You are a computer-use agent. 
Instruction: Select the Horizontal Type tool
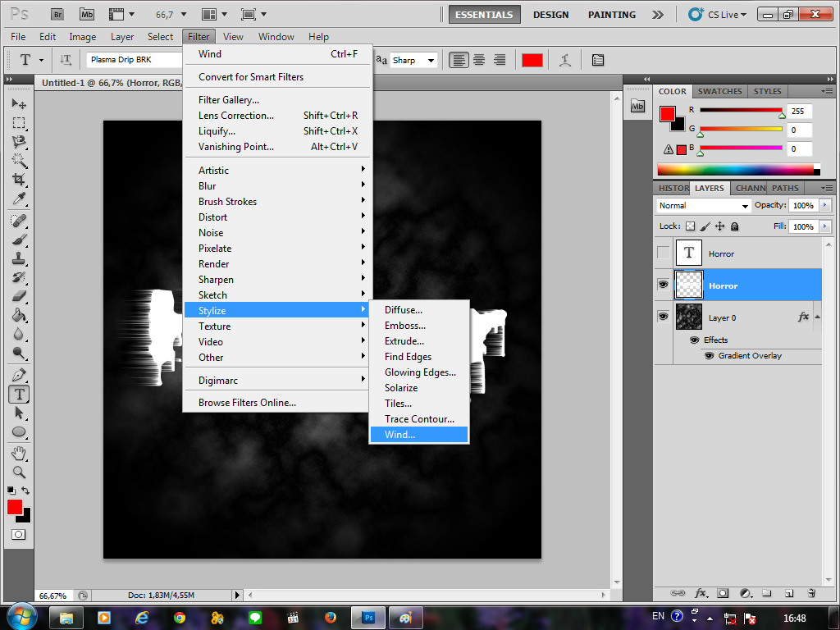(19, 395)
